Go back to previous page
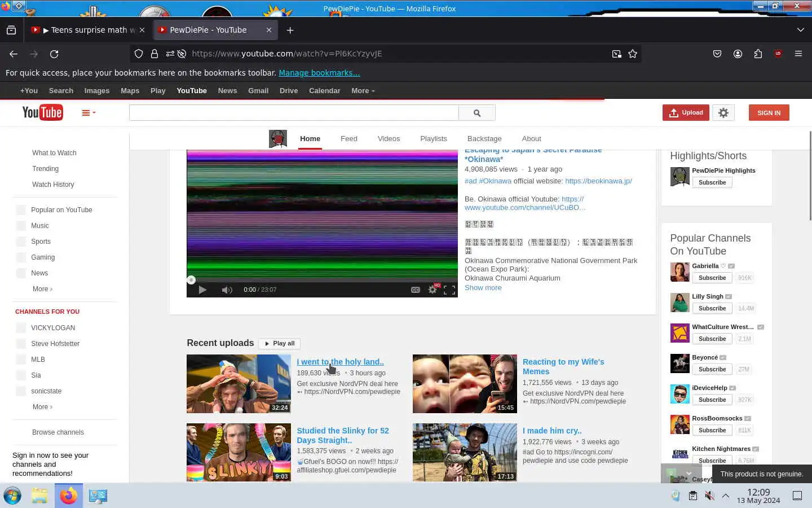Viewport: 812px width, 508px height. 14,54
